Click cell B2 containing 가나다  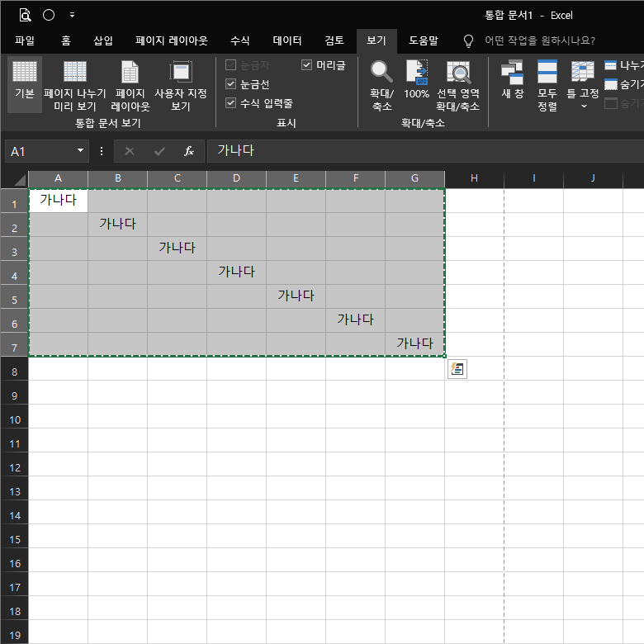(x=117, y=225)
